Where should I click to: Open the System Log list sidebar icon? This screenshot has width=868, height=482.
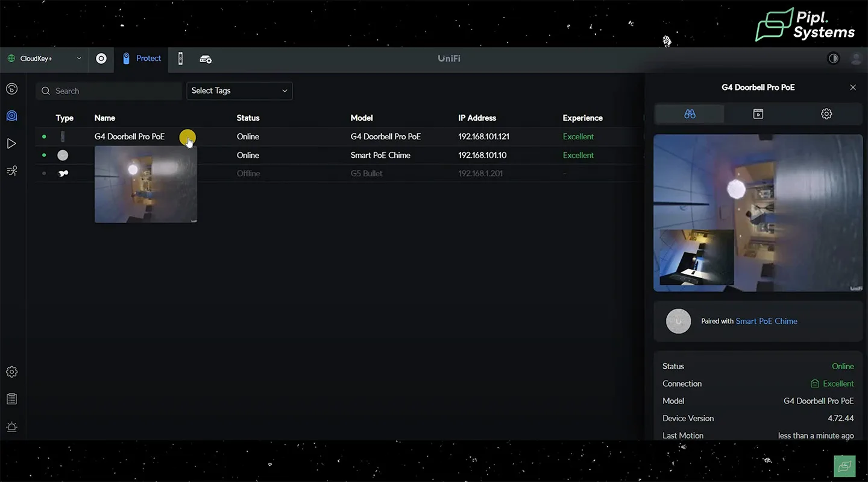tap(11, 399)
